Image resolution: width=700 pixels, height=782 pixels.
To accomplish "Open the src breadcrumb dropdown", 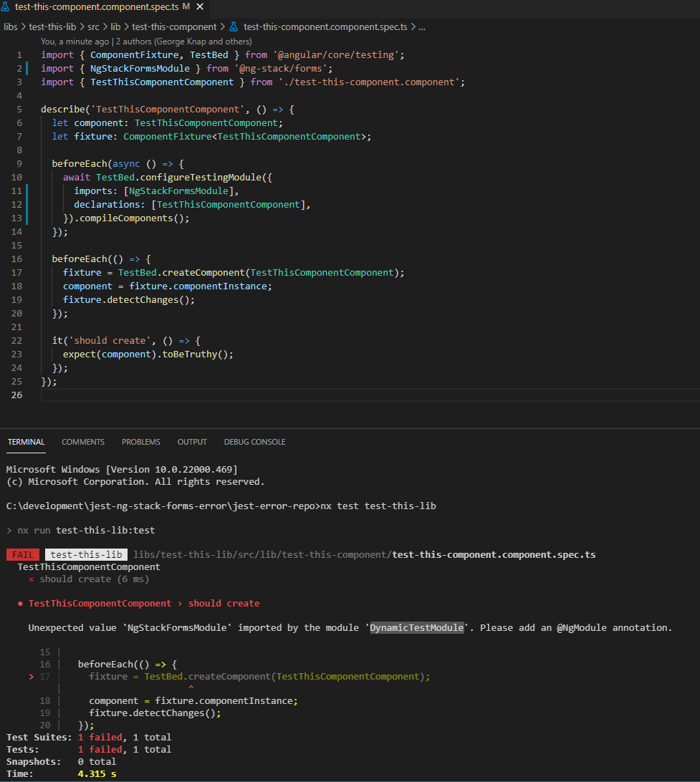I will (95, 26).
